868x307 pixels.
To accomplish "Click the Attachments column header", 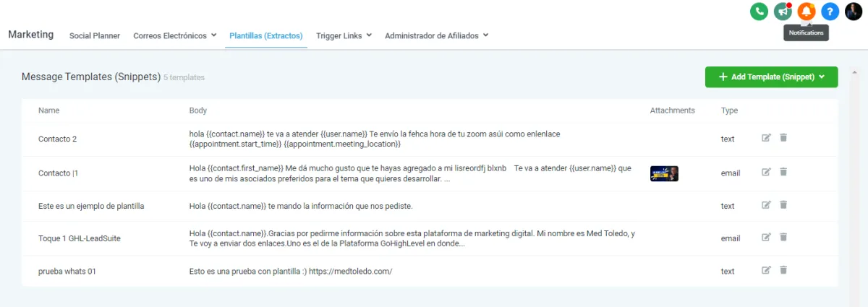I will point(673,111).
